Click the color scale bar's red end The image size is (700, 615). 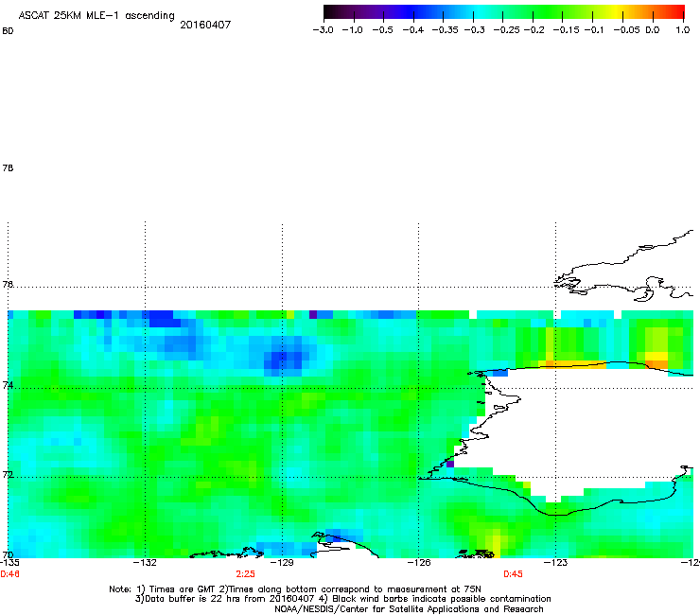click(678, 11)
